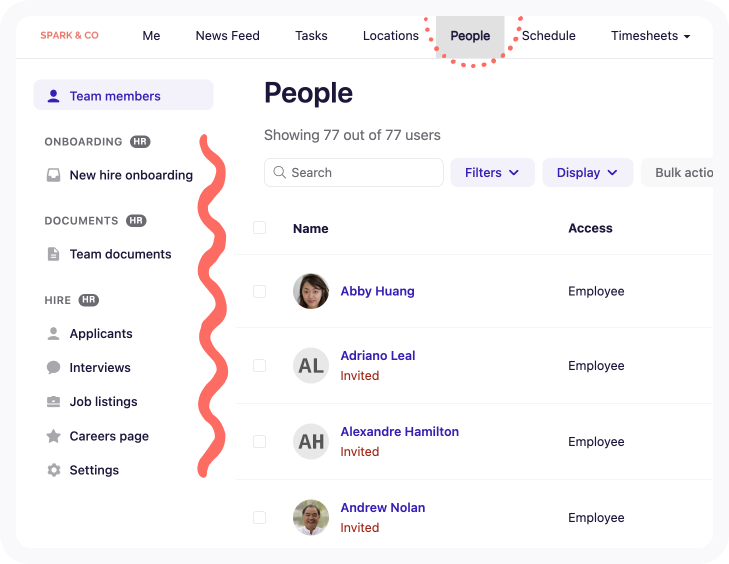Open the News Feed tab

click(x=227, y=36)
